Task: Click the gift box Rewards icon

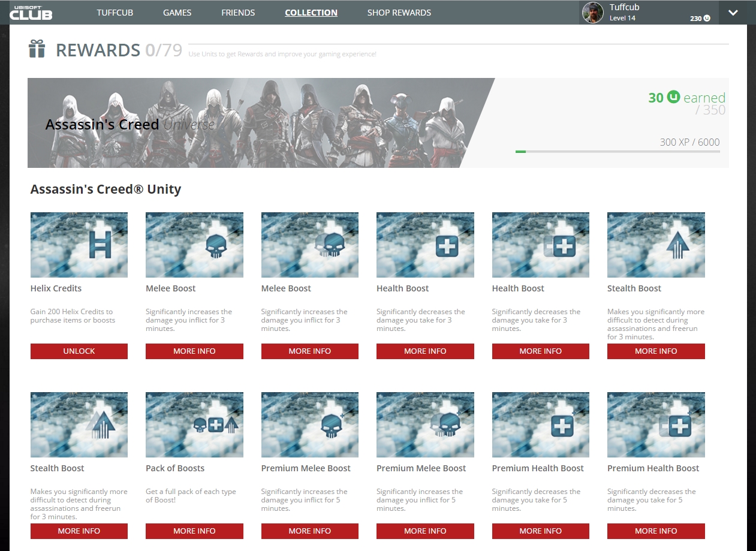Action: click(37, 49)
